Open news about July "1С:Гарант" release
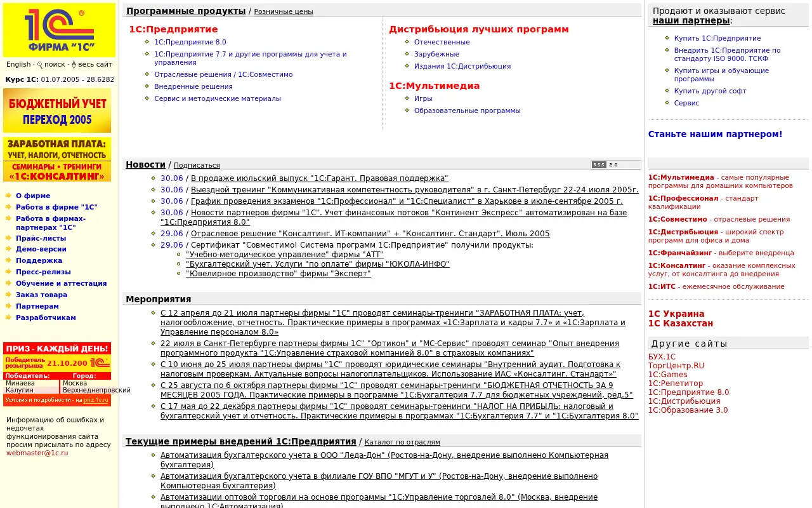Screen dimensions: 812x508 [320, 178]
